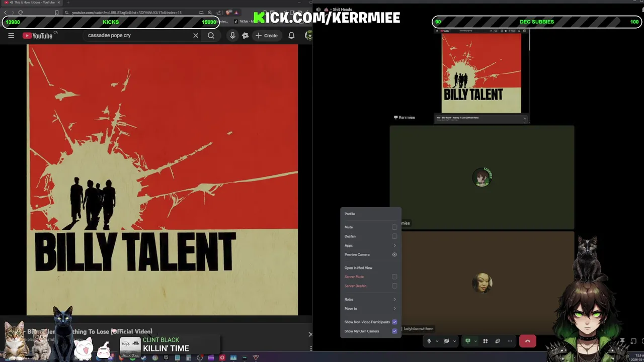The image size is (644, 362).
Task: Click the YouTube Create button
Action: (267, 36)
